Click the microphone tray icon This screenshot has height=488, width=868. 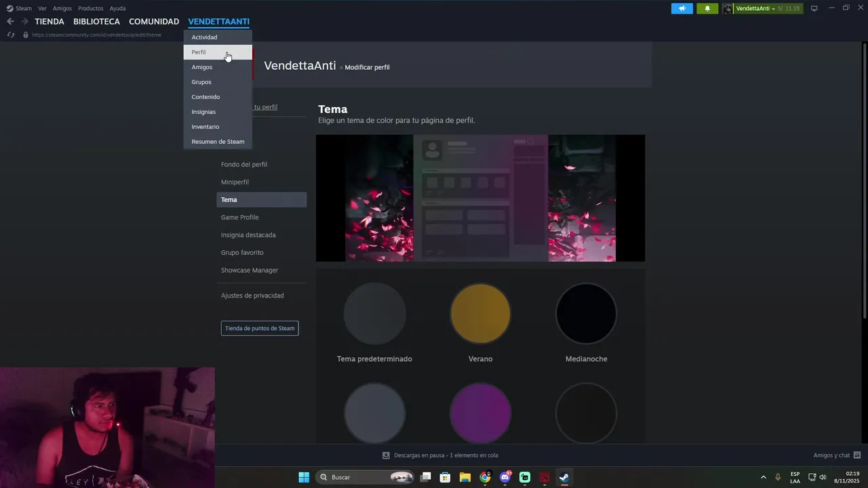tap(778, 477)
